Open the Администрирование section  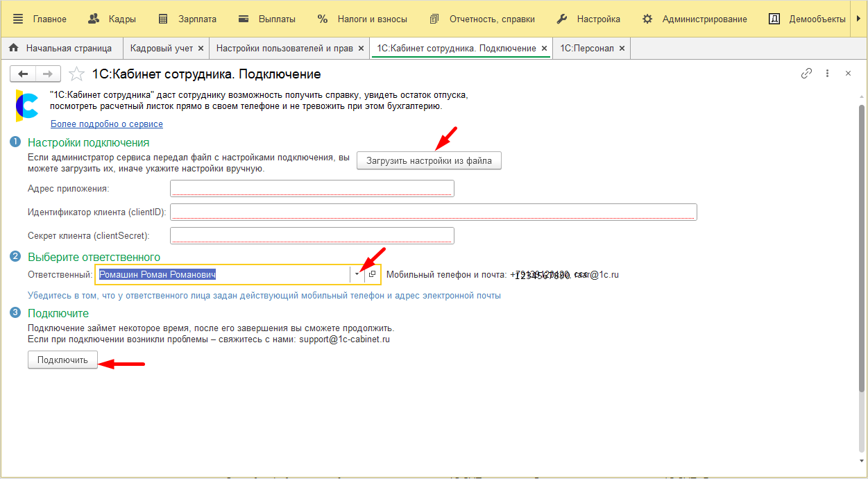click(695, 19)
